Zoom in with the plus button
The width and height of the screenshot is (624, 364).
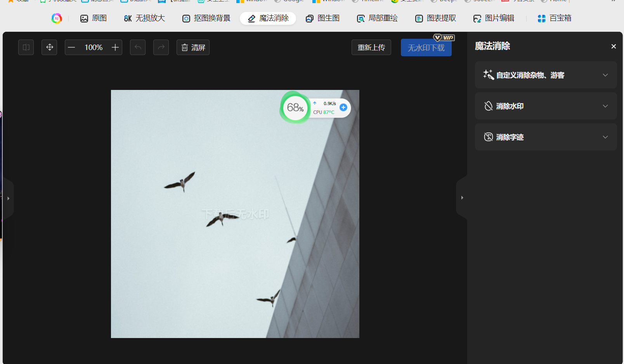pyautogui.click(x=115, y=47)
